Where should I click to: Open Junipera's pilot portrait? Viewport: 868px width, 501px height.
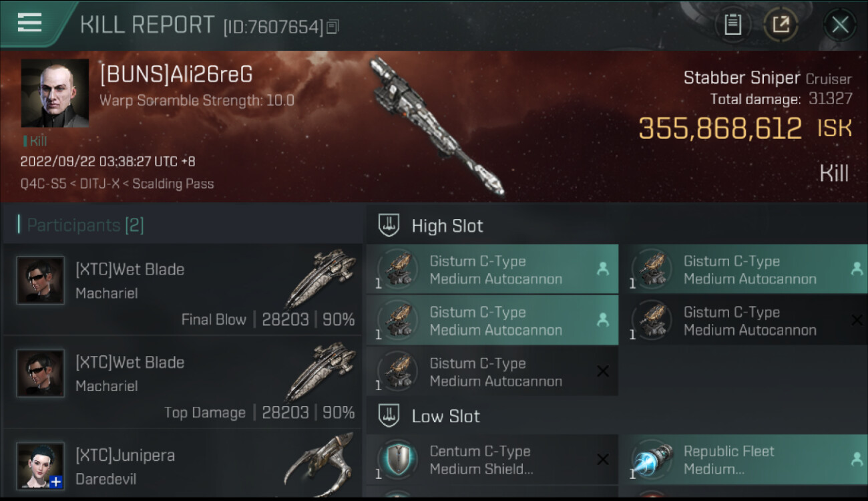click(x=41, y=466)
